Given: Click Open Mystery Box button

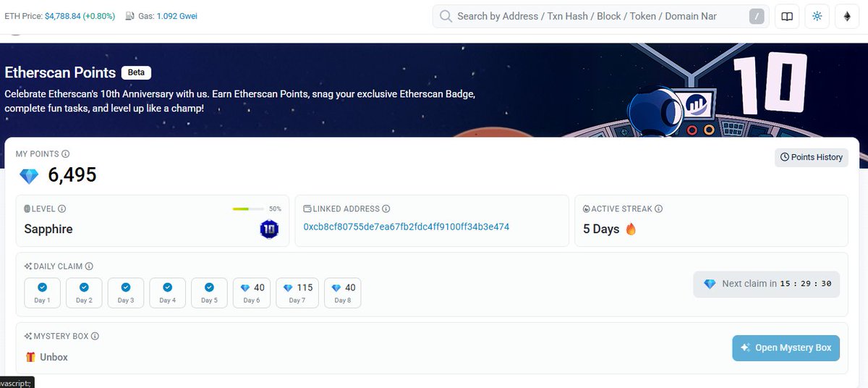Looking at the screenshot, I should point(786,347).
